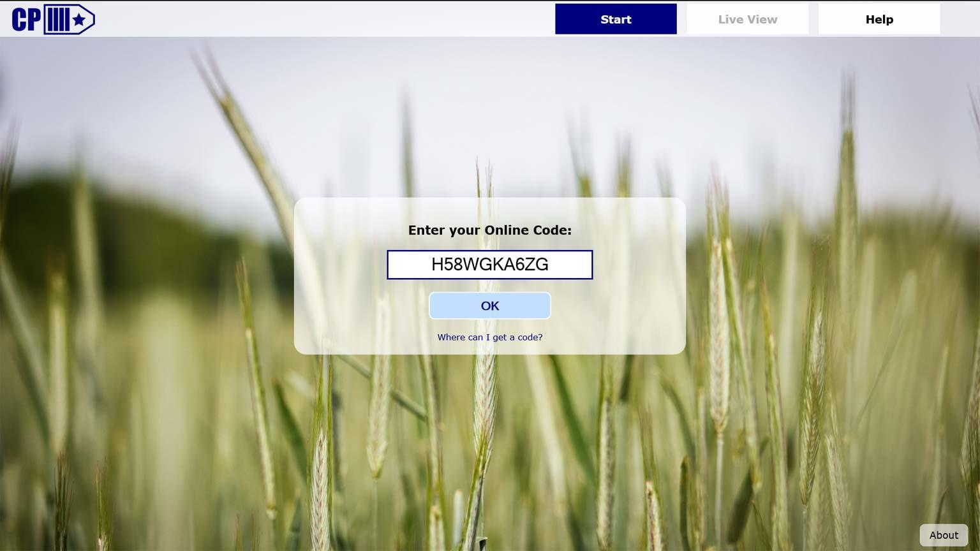Open the About button

click(x=944, y=535)
